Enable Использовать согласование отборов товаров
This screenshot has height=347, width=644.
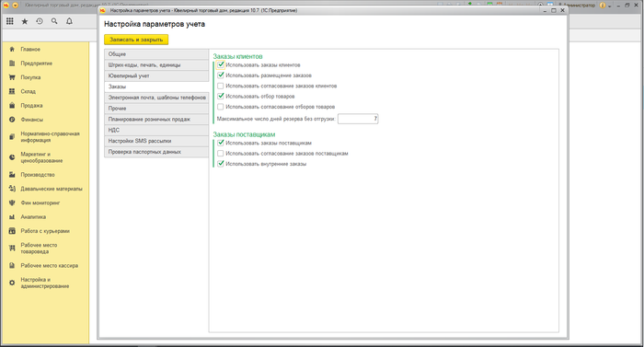(221, 107)
